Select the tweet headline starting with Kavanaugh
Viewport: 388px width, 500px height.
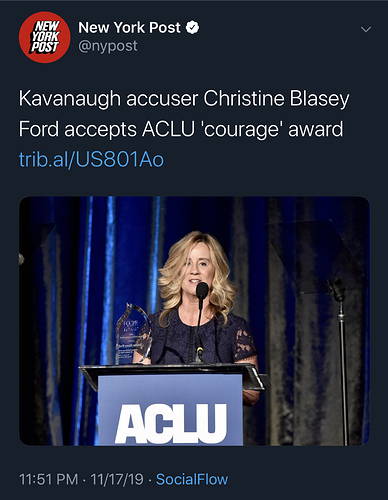pyautogui.click(x=184, y=114)
